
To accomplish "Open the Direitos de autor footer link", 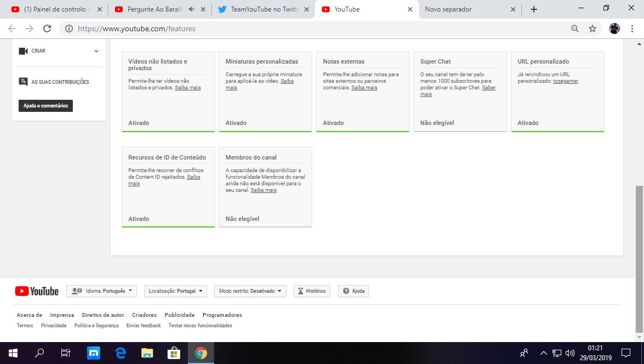I will click(103, 315).
